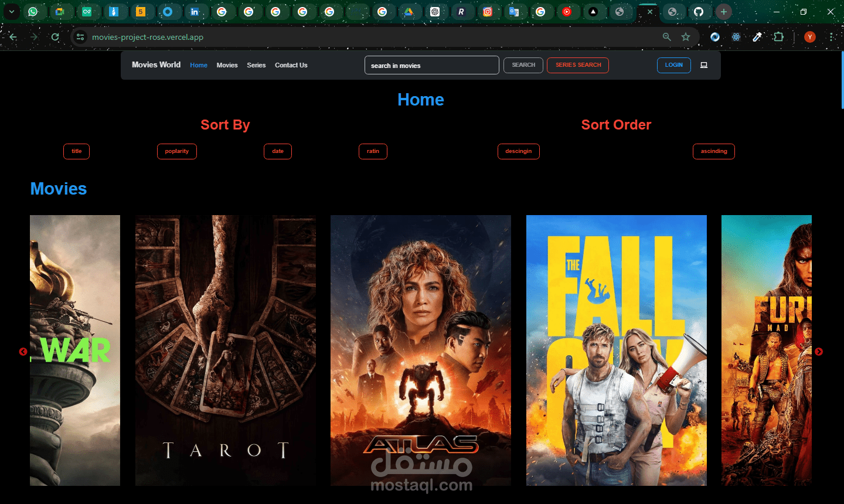Open a new browser tab

[x=724, y=12]
